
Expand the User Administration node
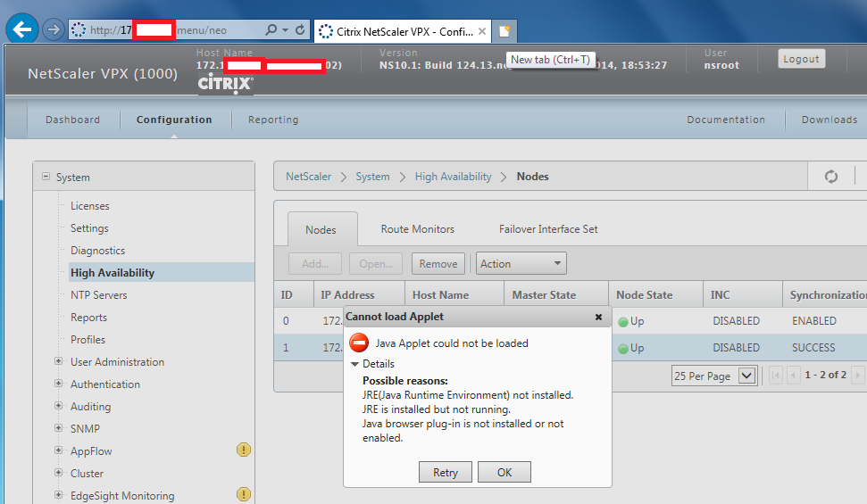point(58,361)
